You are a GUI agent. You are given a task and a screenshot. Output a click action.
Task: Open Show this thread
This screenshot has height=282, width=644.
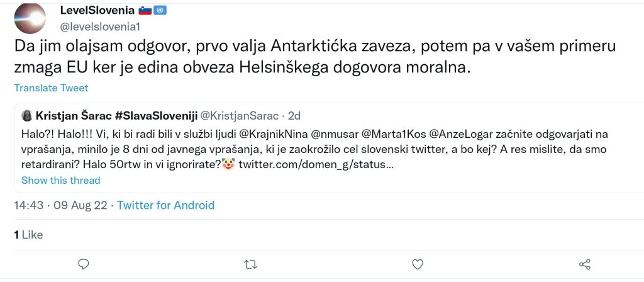(60, 180)
